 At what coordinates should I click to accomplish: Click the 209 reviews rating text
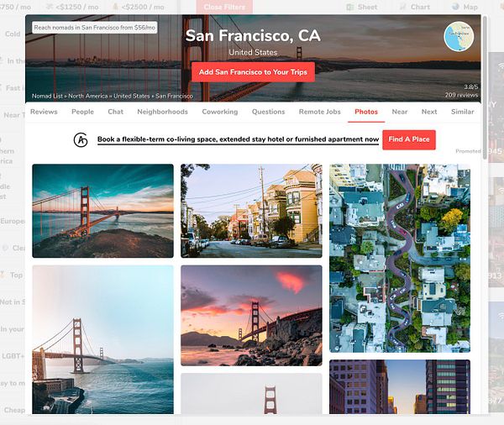461,95
